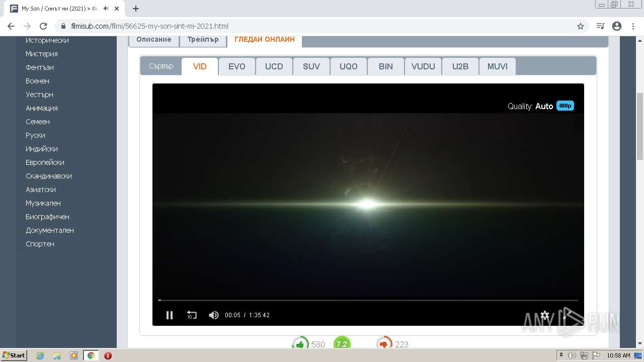Switch to the MUVI server tab
This screenshot has height=362, width=644.
tap(498, 66)
